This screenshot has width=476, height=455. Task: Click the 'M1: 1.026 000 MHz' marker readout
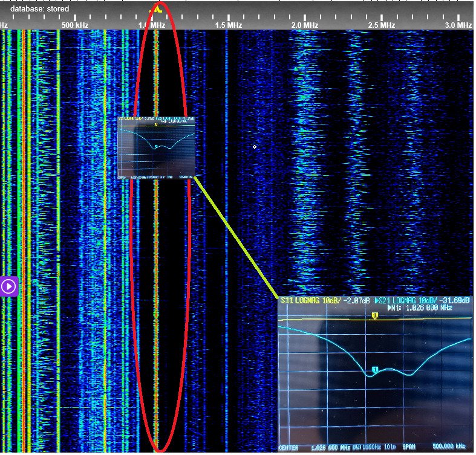(x=420, y=308)
